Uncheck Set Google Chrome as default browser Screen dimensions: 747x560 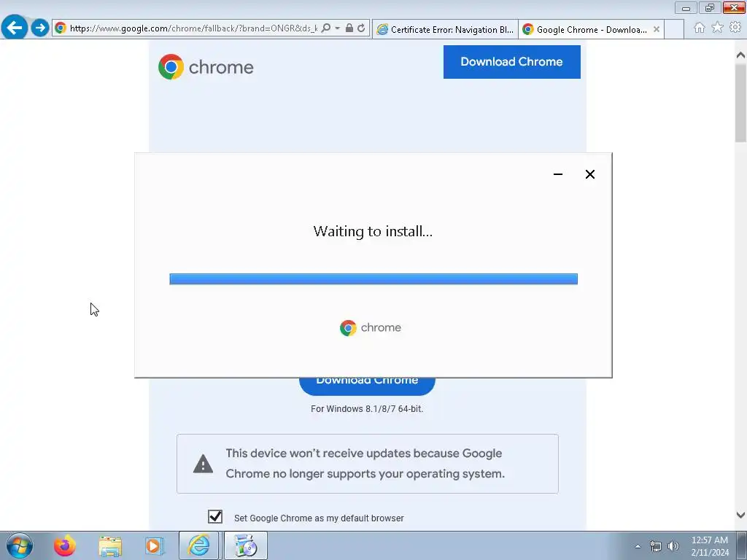point(215,517)
